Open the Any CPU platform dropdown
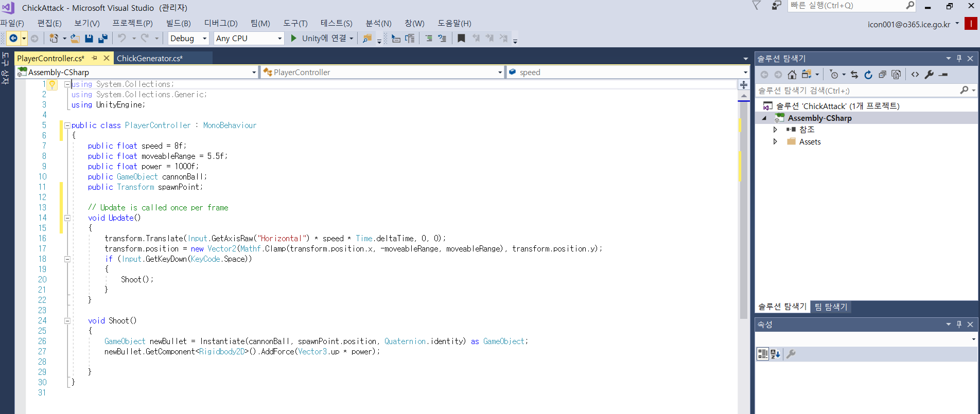980x414 pixels. click(249, 39)
